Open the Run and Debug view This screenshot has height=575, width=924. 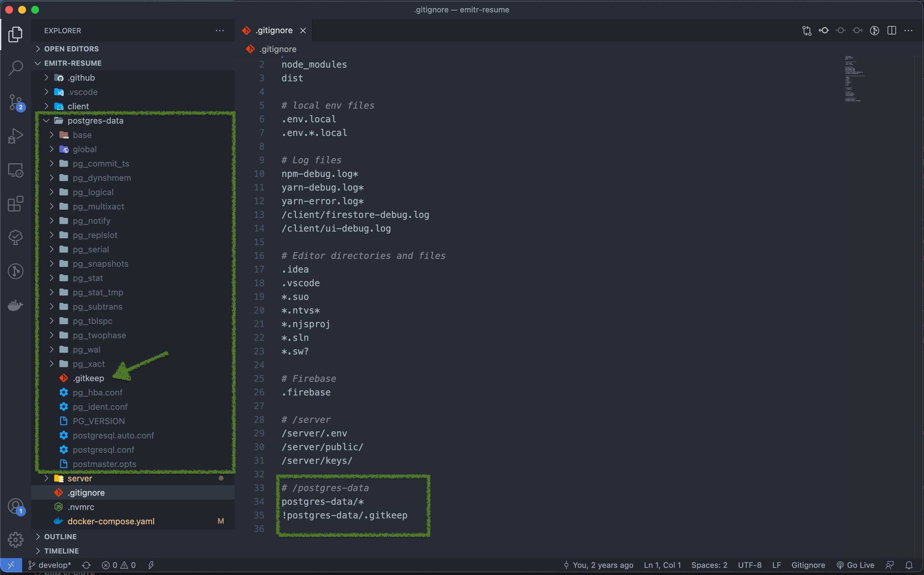coord(16,135)
